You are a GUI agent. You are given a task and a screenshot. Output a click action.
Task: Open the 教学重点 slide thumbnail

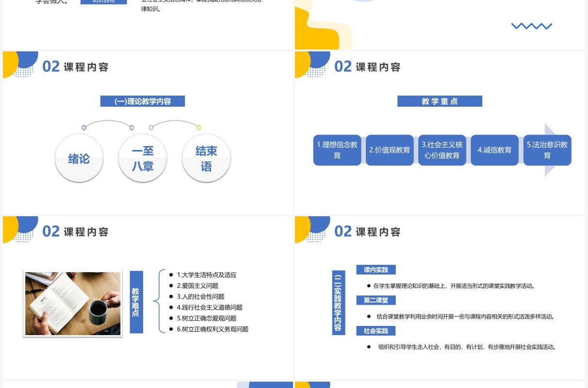[x=440, y=132]
